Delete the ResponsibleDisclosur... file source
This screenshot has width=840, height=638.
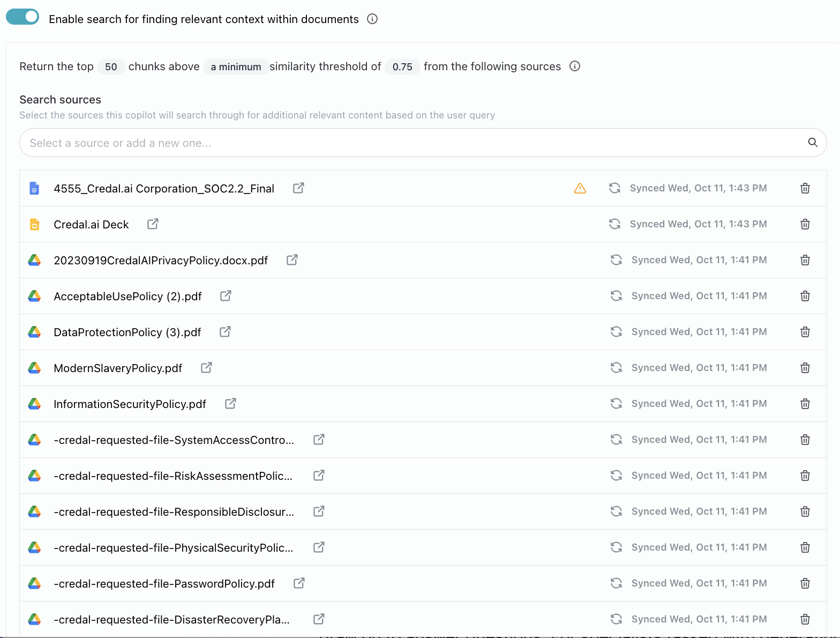[805, 511]
